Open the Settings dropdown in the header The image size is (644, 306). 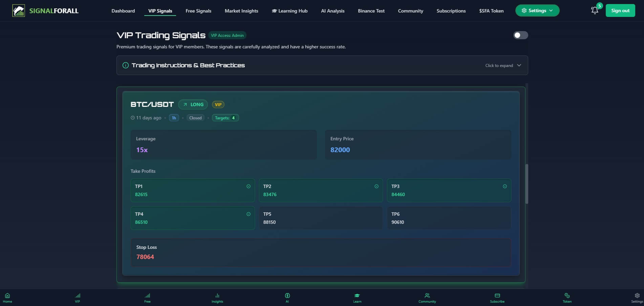pyautogui.click(x=537, y=10)
